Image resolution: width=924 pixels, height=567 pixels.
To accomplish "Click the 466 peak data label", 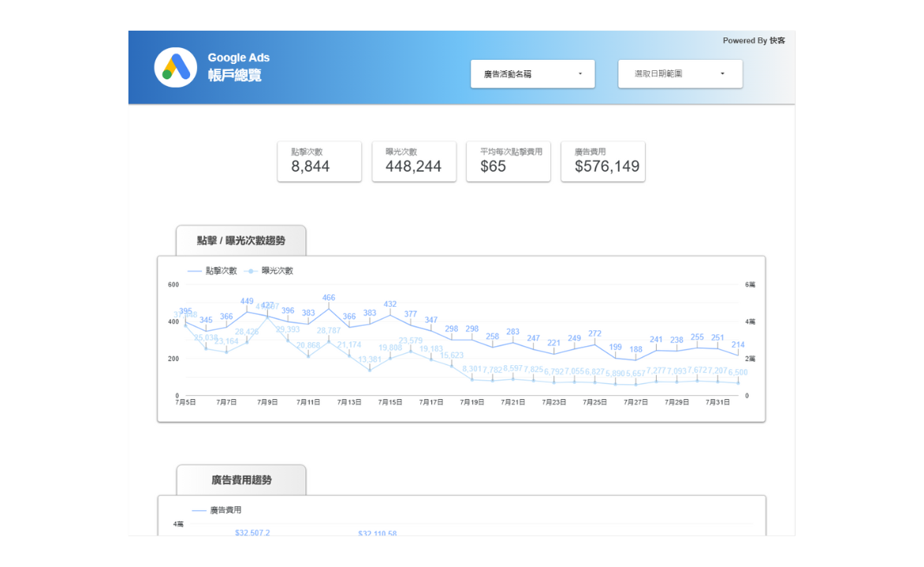I will 329,297.
